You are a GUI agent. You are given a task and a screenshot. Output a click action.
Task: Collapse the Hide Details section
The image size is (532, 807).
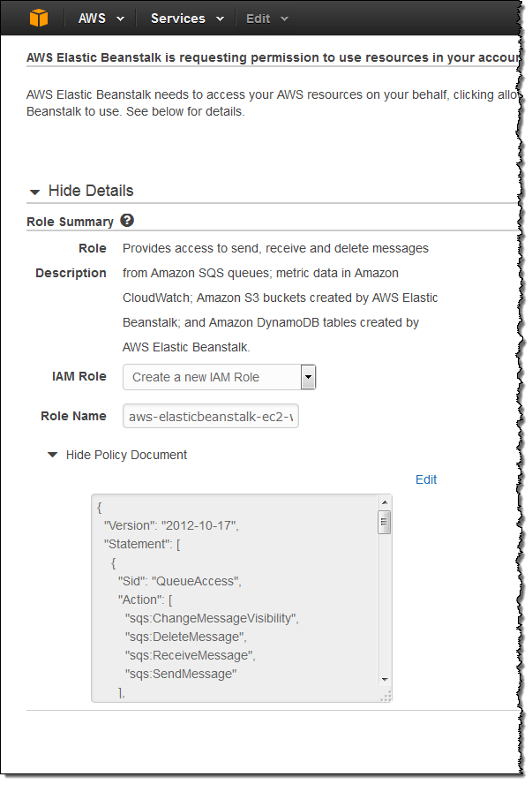click(x=80, y=191)
